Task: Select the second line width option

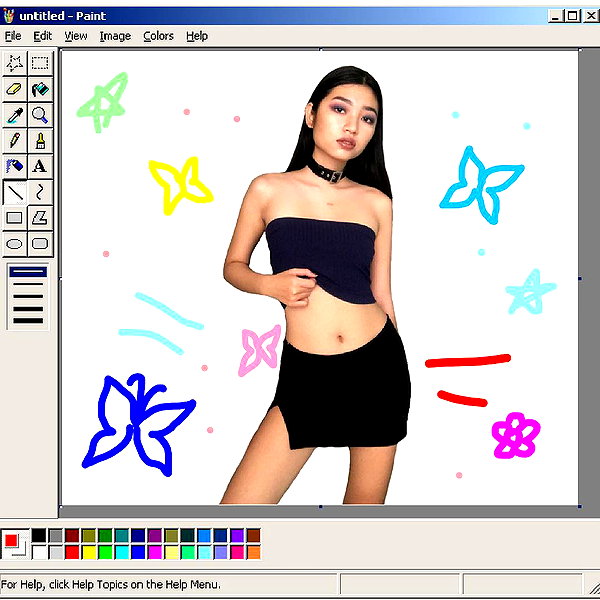Action: [x=28, y=284]
